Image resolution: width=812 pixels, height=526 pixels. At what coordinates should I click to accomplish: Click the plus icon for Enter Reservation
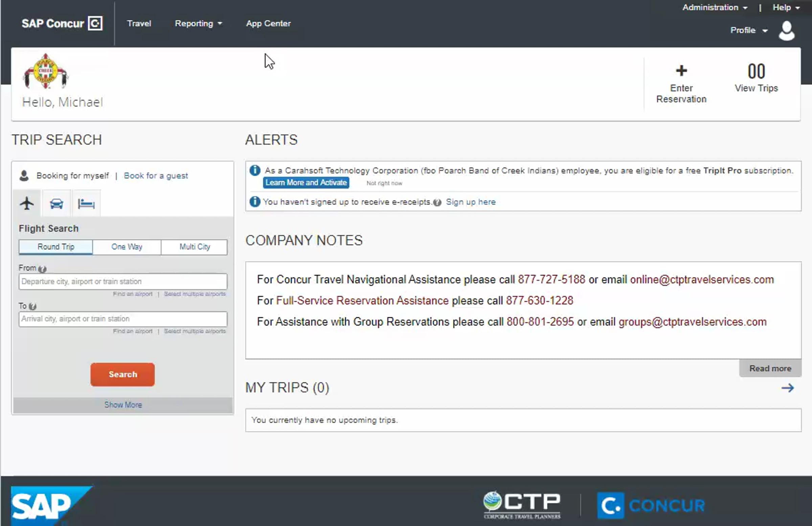681,71
